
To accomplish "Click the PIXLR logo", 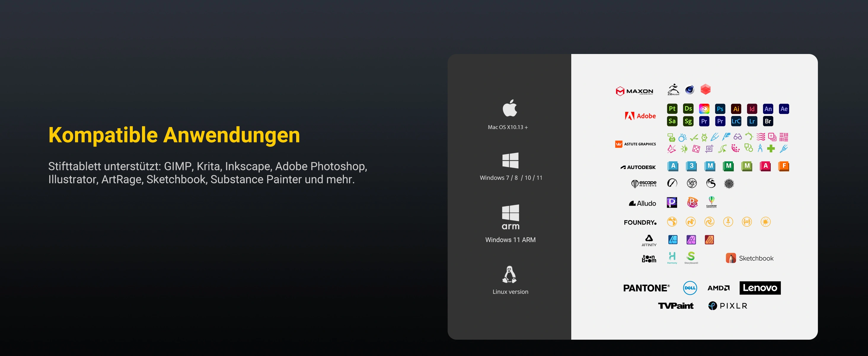I will click(728, 306).
